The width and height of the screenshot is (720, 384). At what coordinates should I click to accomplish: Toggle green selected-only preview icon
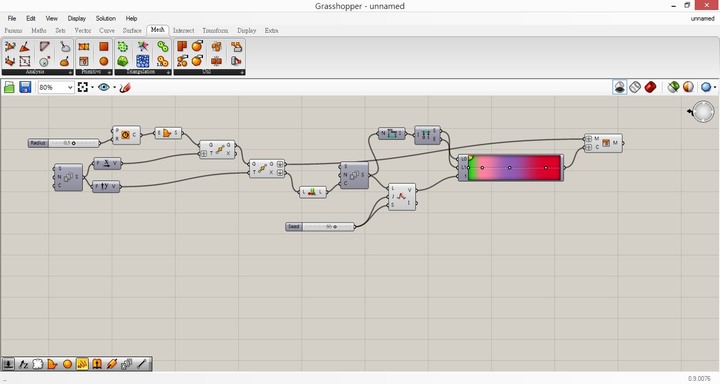click(673, 87)
